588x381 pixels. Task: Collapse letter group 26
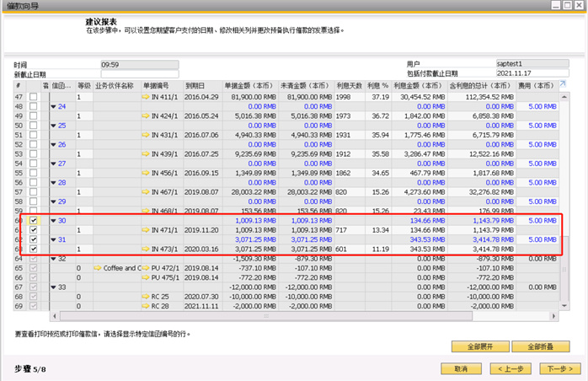(53, 144)
